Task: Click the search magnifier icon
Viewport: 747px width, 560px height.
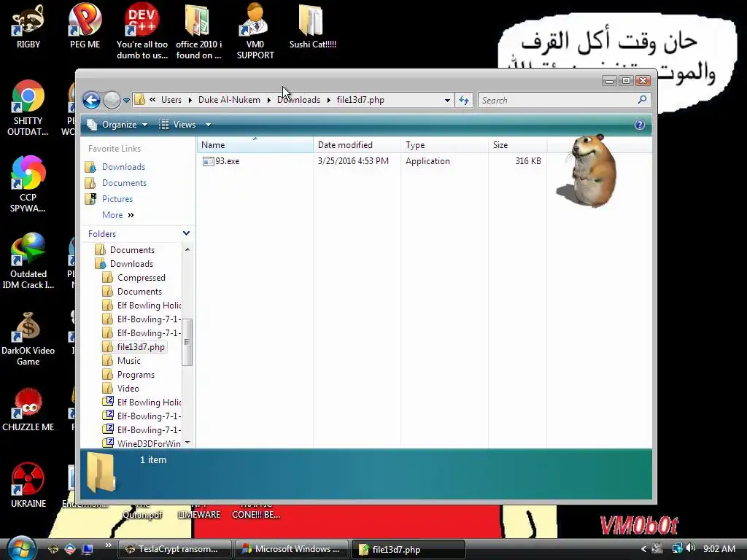Action: 642,99
